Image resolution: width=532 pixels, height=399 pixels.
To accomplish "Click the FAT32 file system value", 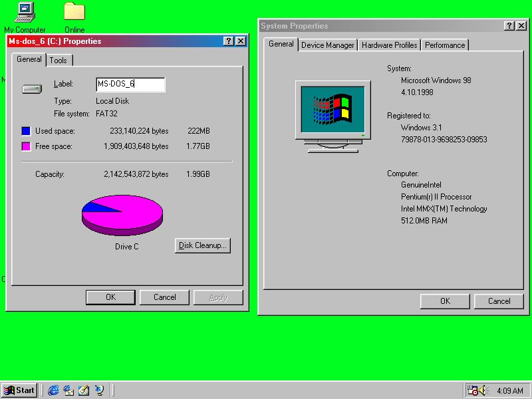I will 106,114.
